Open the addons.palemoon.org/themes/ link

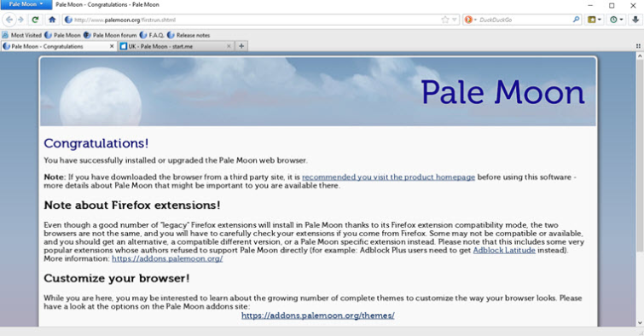pos(318,316)
